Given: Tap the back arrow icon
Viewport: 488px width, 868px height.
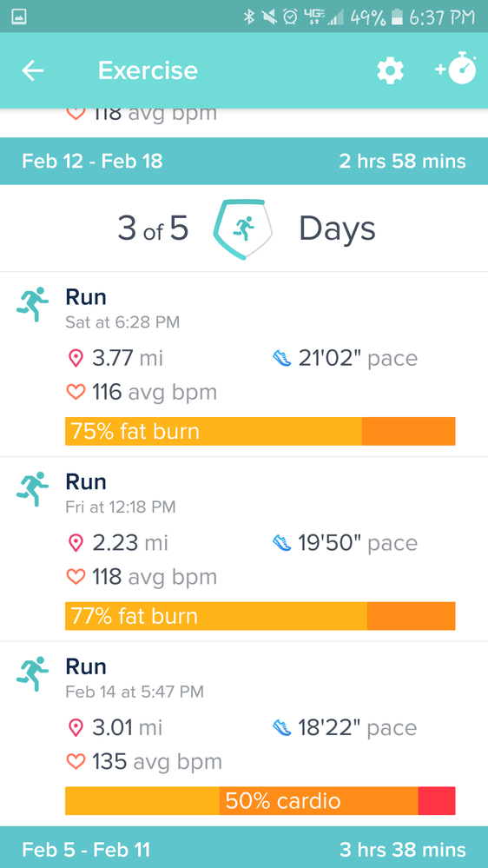Looking at the screenshot, I should point(33,70).
